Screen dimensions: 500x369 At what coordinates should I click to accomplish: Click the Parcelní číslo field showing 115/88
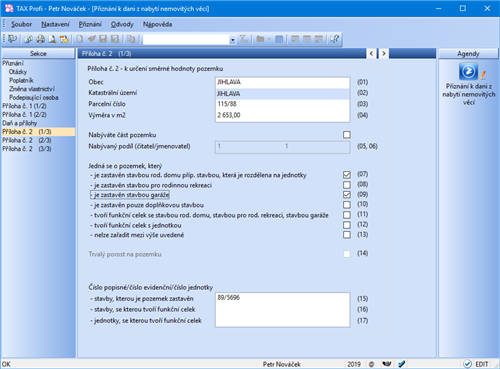(282, 104)
